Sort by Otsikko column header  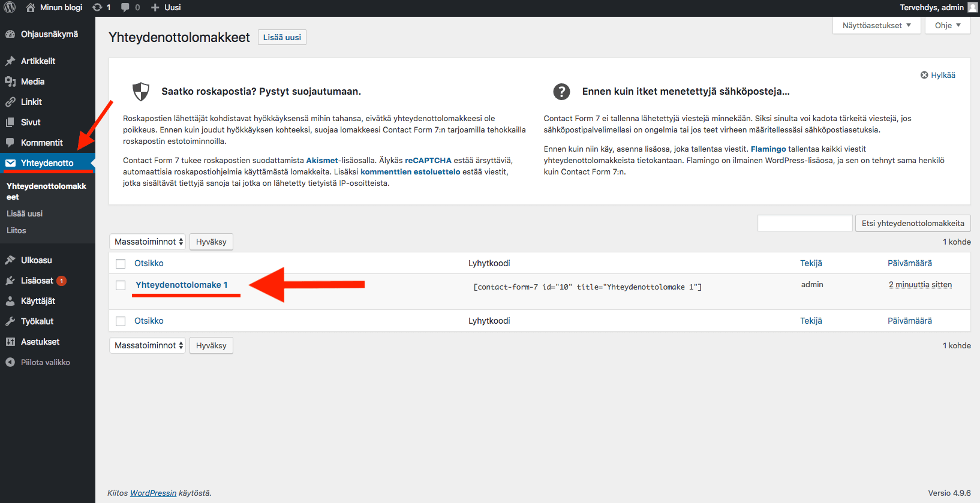pos(149,263)
